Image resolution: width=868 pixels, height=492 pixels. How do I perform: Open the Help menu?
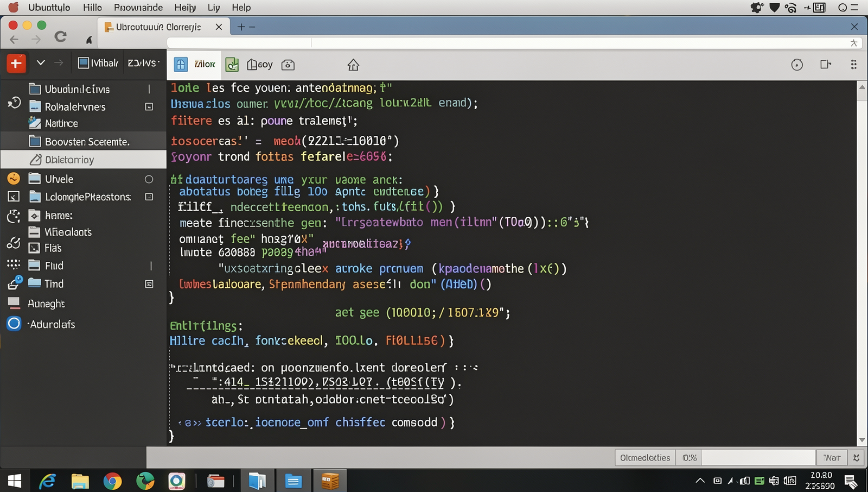[x=241, y=8]
